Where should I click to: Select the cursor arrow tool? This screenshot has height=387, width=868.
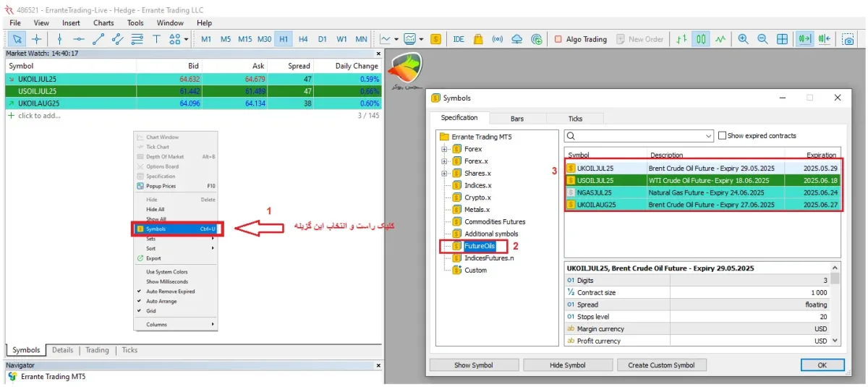17,39
